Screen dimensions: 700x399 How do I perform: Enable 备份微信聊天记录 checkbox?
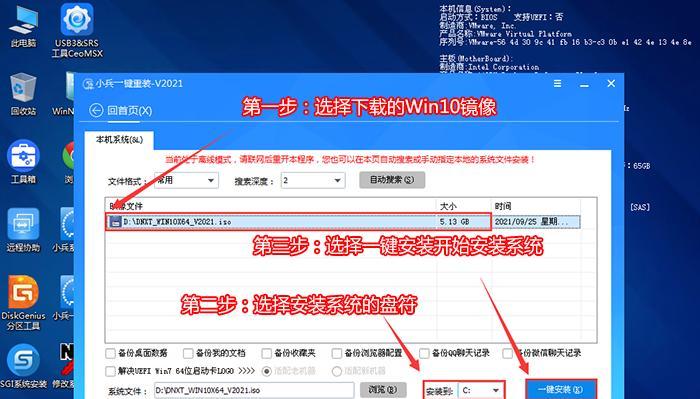coord(508,353)
